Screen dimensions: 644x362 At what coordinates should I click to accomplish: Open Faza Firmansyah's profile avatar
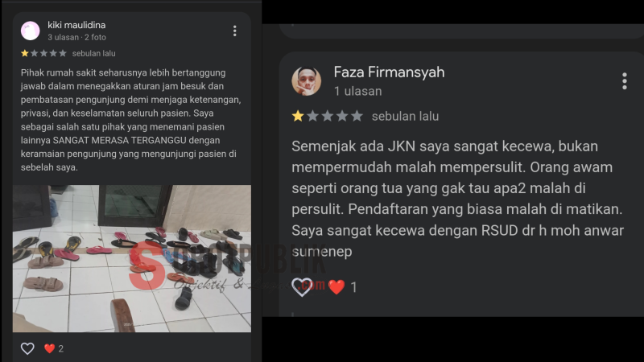307,81
